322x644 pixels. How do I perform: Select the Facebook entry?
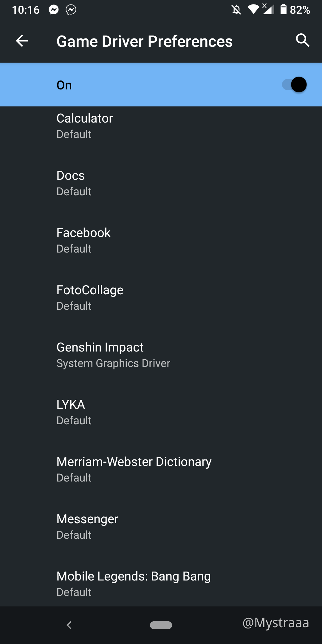[x=161, y=240]
